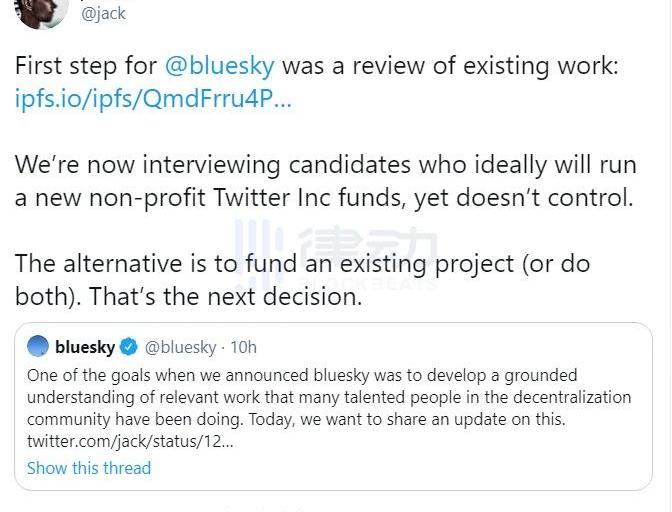Open the ipfs.io/ipfs/QmdFrru4P link
The image size is (672, 512).
pyautogui.click(x=153, y=100)
